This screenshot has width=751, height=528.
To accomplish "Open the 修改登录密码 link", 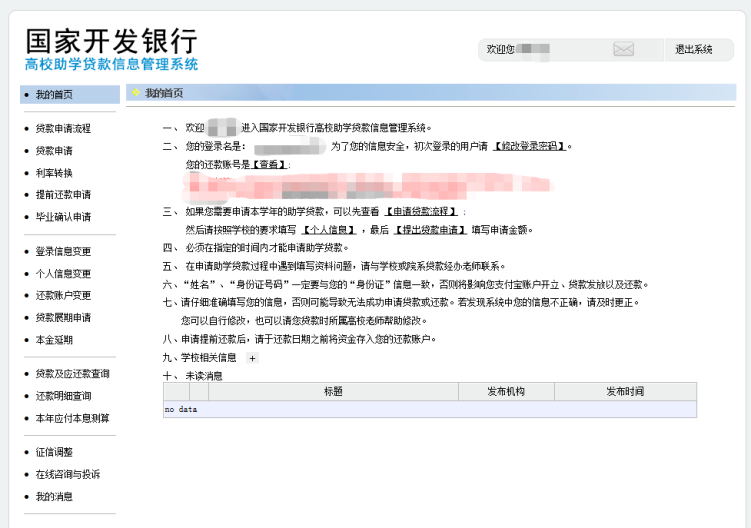I will point(530,146).
